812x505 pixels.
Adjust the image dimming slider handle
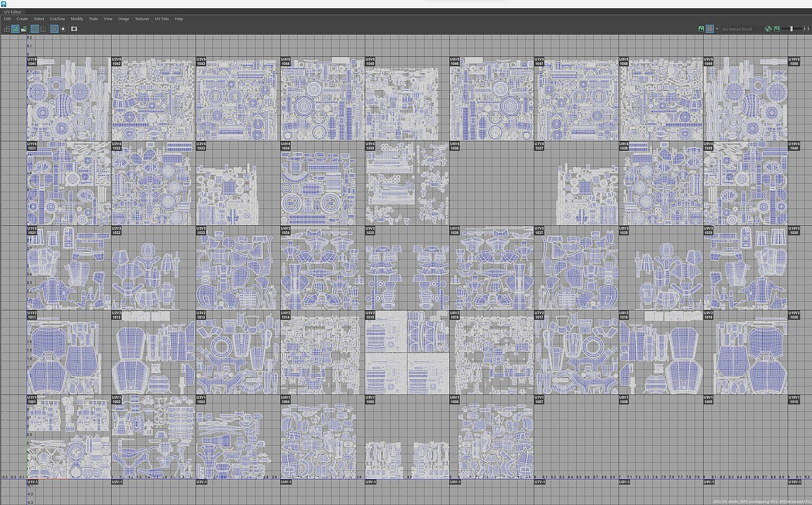[x=791, y=29]
